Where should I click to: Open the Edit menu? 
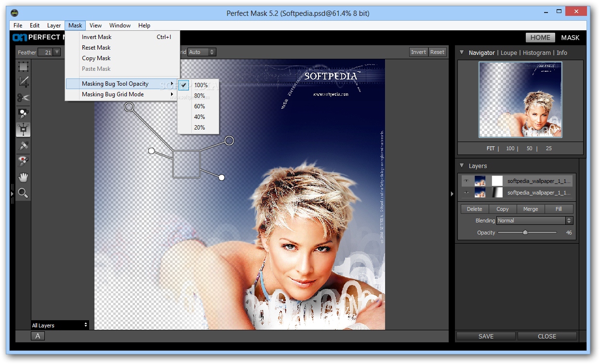click(x=35, y=26)
